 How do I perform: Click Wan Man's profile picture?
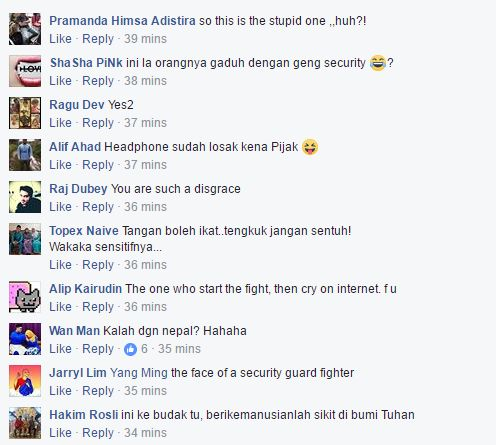[x=25, y=339]
